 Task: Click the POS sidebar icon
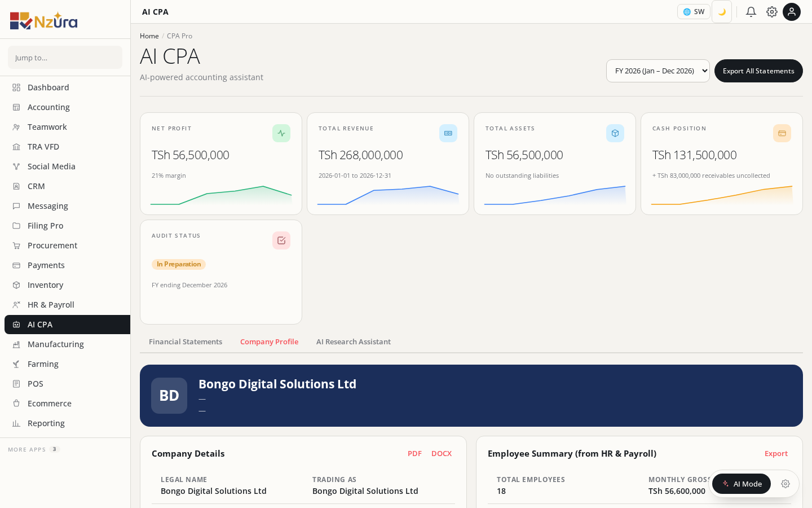[x=16, y=384]
